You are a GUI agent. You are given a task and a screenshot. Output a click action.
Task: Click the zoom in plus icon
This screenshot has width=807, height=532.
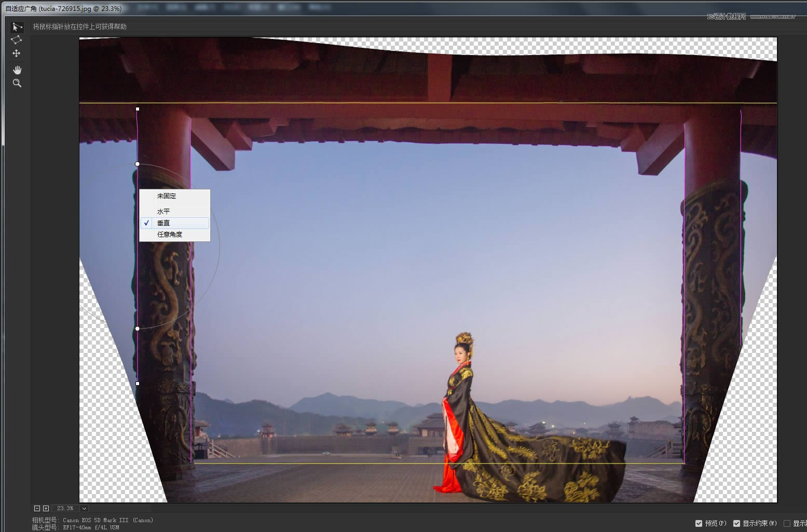(46, 509)
